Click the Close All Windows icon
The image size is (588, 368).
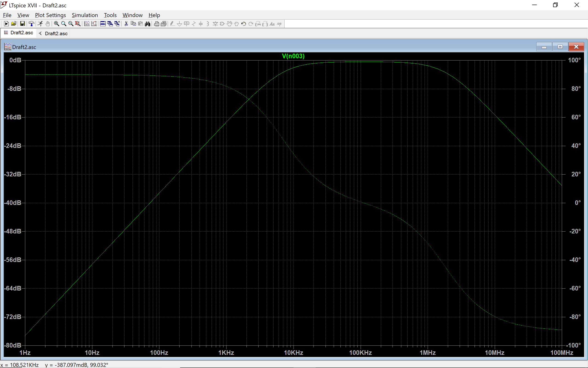(x=117, y=24)
